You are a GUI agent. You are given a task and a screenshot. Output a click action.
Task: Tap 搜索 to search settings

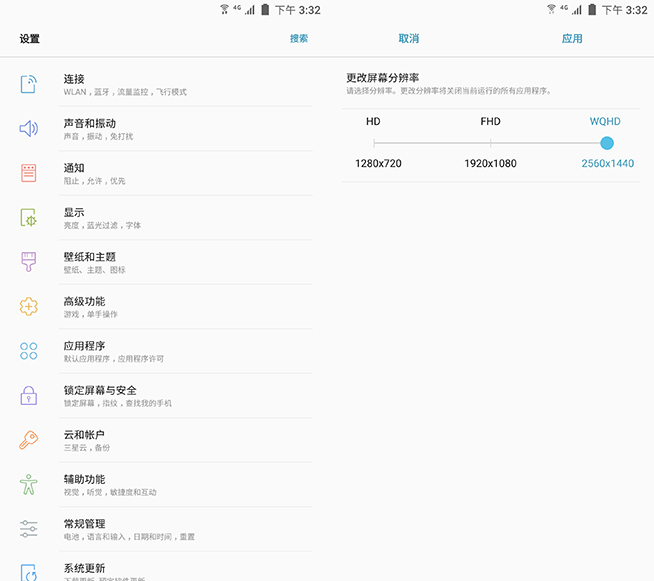coord(299,39)
